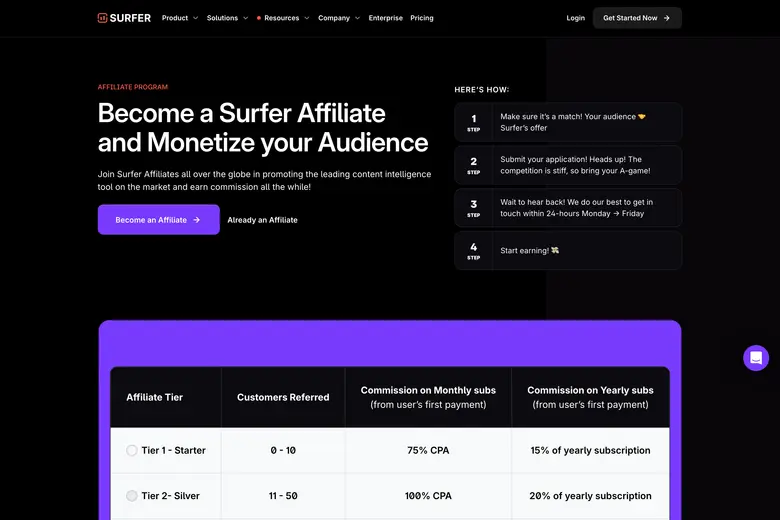Click the red dot next to Resources
This screenshot has height=520, width=780.
coord(259,18)
